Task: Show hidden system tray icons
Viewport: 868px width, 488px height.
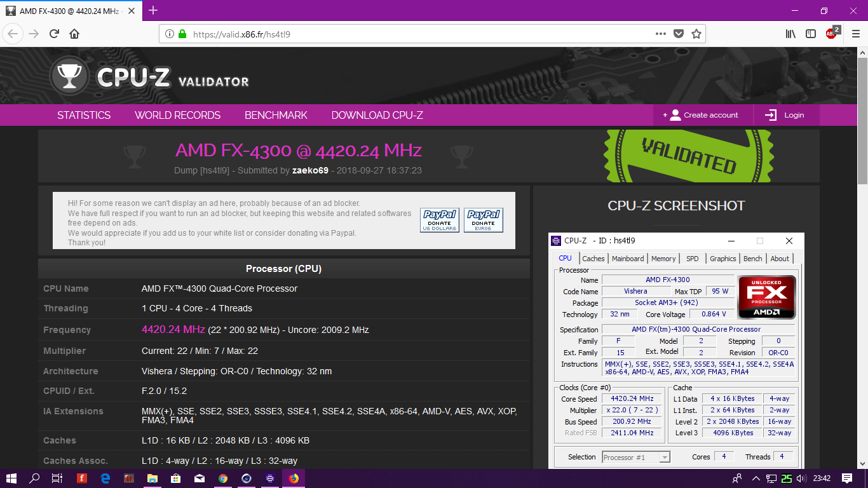Action: pyautogui.click(x=756, y=478)
